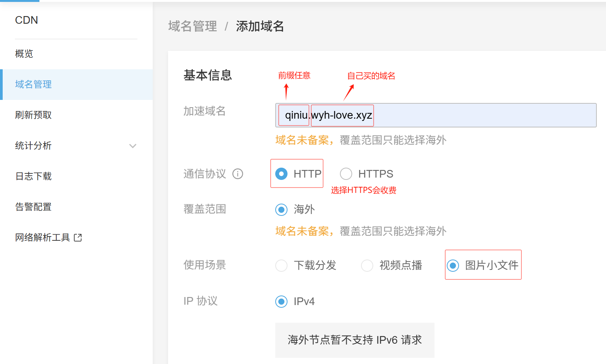The width and height of the screenshot is (606, 364).
Task: Open 概览 in the sidebar
Action: coord(24,54)
